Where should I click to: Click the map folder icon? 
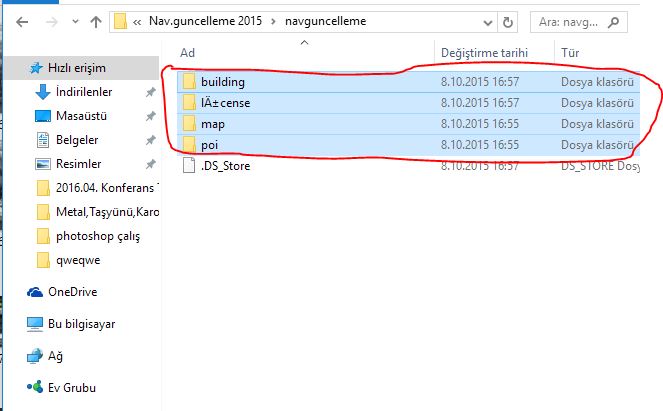pos(189,123)
